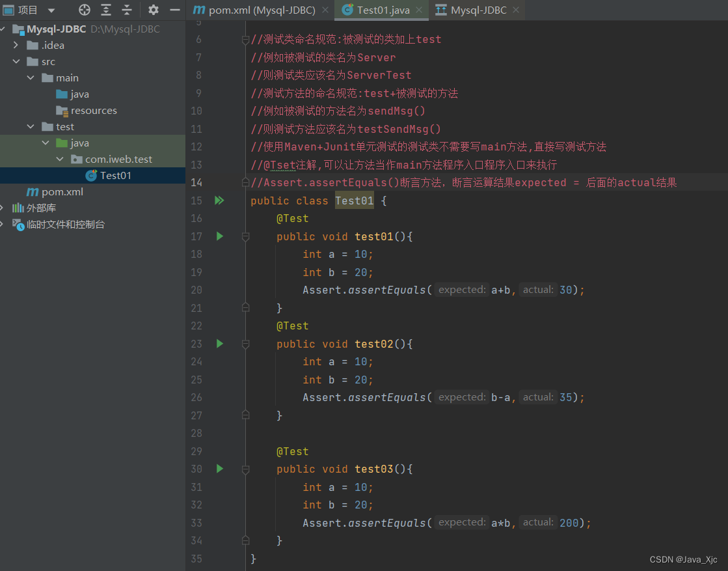The height and width of the screenshot is (571, 728).
Task: Click the @Test annotation on line 16
Action: [x=293, y=218]
